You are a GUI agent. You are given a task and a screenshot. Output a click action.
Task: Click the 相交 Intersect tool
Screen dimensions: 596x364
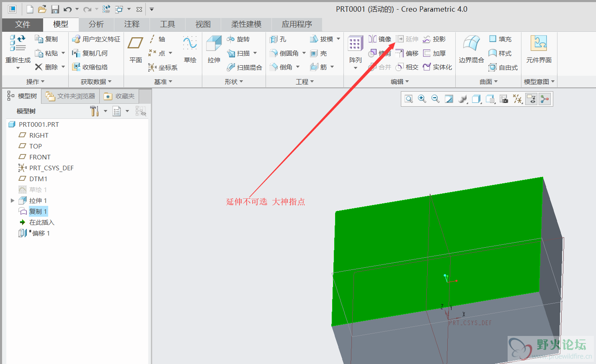[407, 67]
